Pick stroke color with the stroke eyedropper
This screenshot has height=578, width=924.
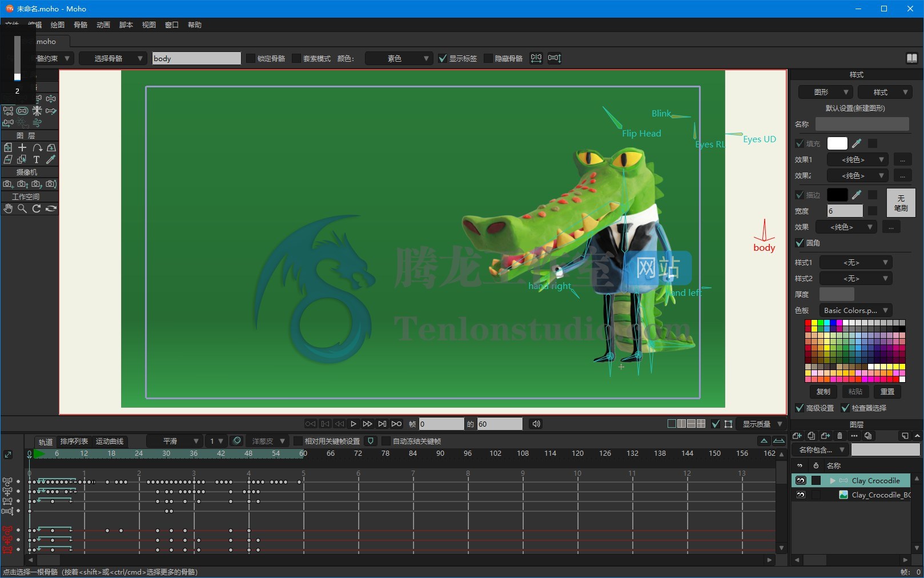(857, 195)
